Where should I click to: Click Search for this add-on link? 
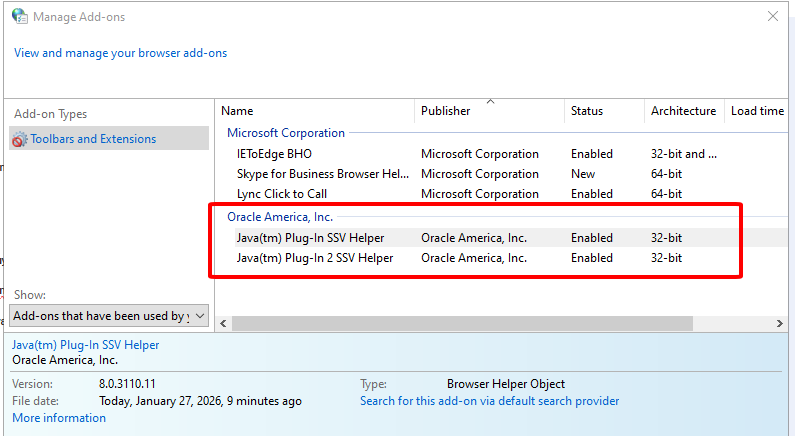point(489,401)
